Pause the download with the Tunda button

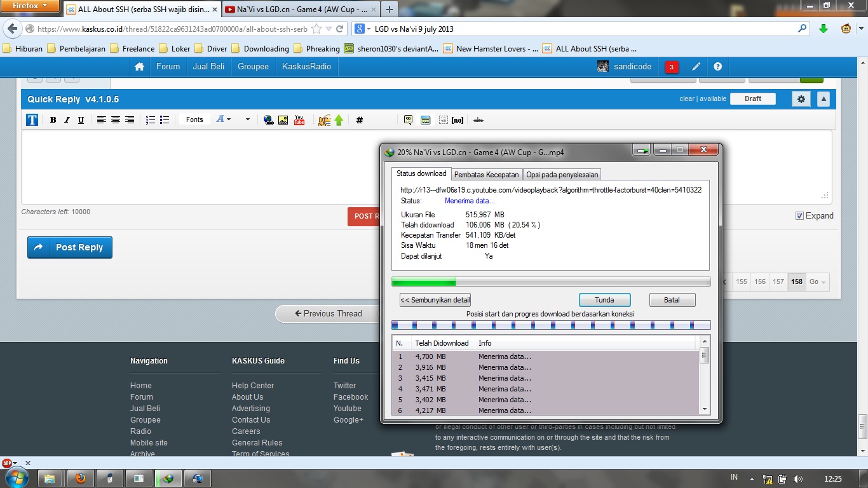(x=604, y=299)
